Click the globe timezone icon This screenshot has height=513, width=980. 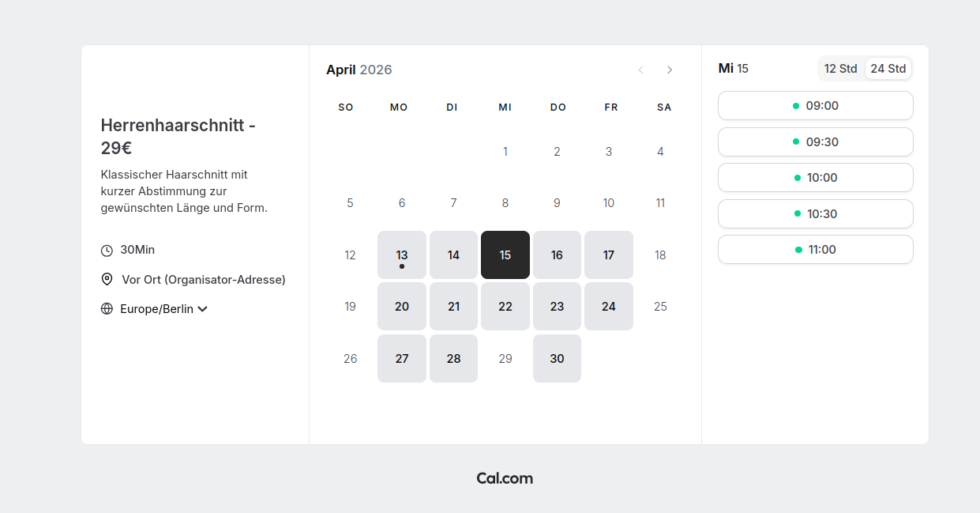coord(107,309)
